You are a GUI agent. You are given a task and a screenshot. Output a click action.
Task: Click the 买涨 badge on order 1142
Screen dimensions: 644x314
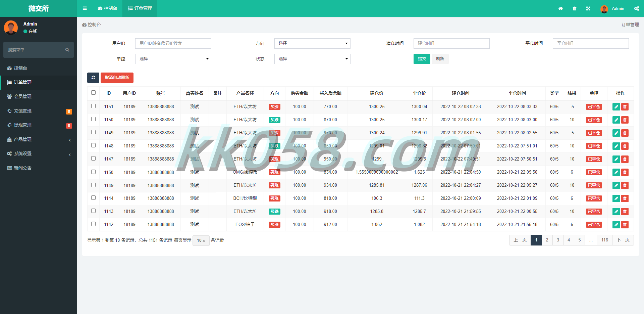click(x=274, y=225)
